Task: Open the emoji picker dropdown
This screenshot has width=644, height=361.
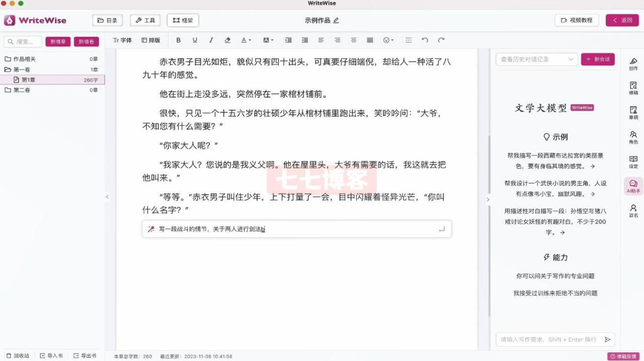Action: pos(388,40)
